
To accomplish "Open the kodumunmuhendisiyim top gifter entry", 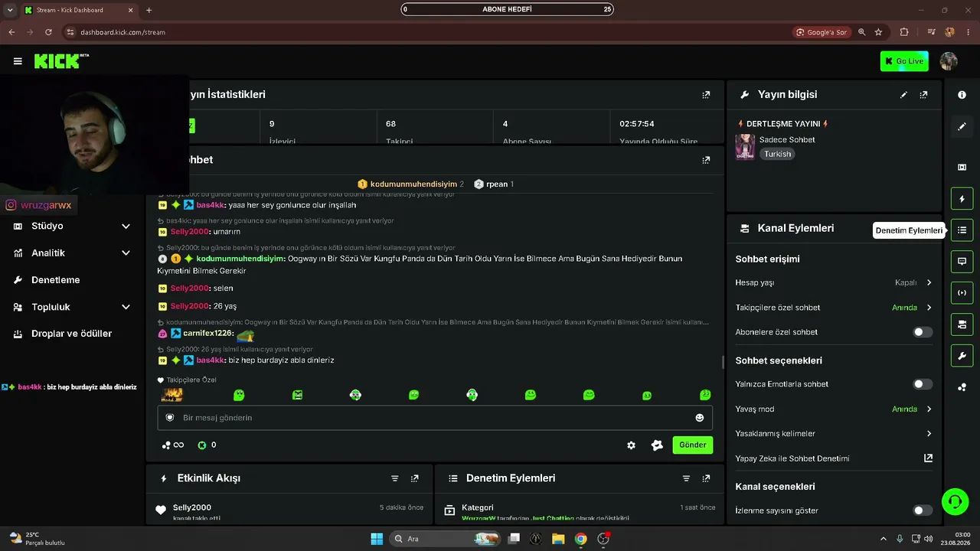I will (x=411, y=184).
